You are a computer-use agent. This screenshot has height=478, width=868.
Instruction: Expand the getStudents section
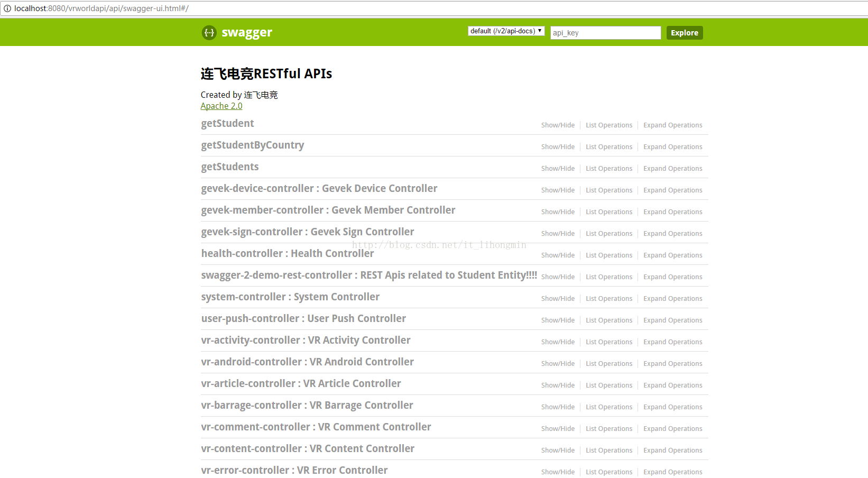point(230,167)
